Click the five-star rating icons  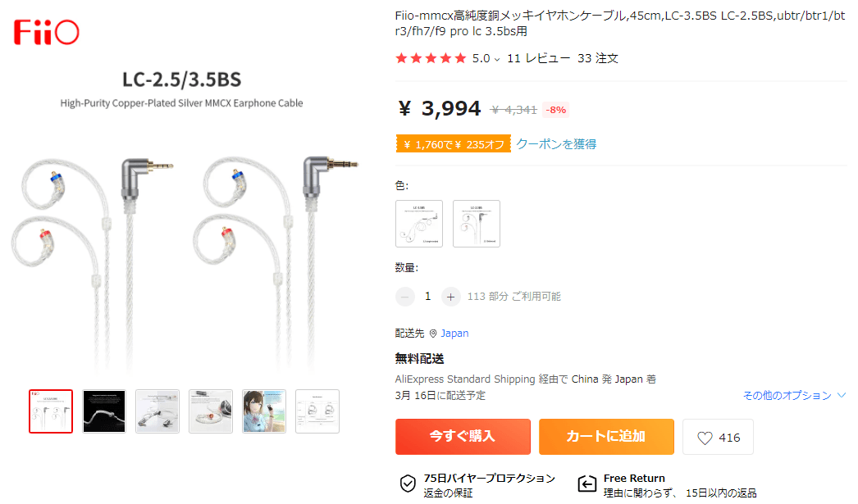tap(431, 58)
